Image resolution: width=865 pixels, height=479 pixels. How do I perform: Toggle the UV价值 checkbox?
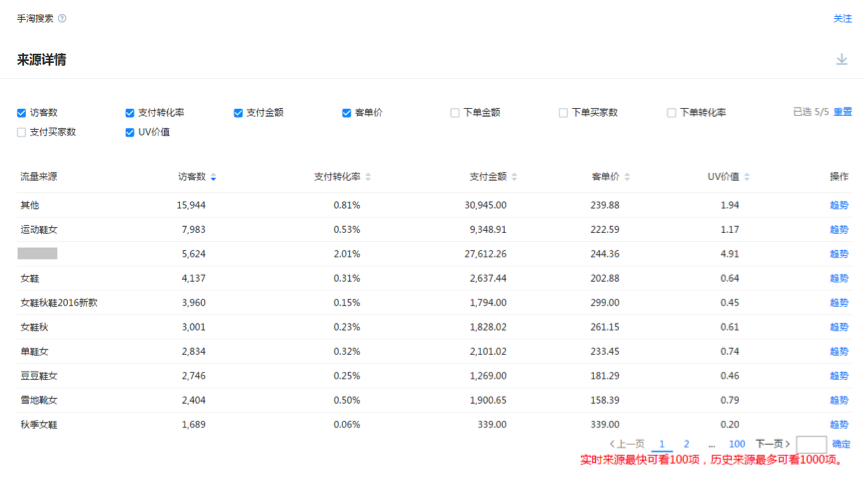click(130, 132)
